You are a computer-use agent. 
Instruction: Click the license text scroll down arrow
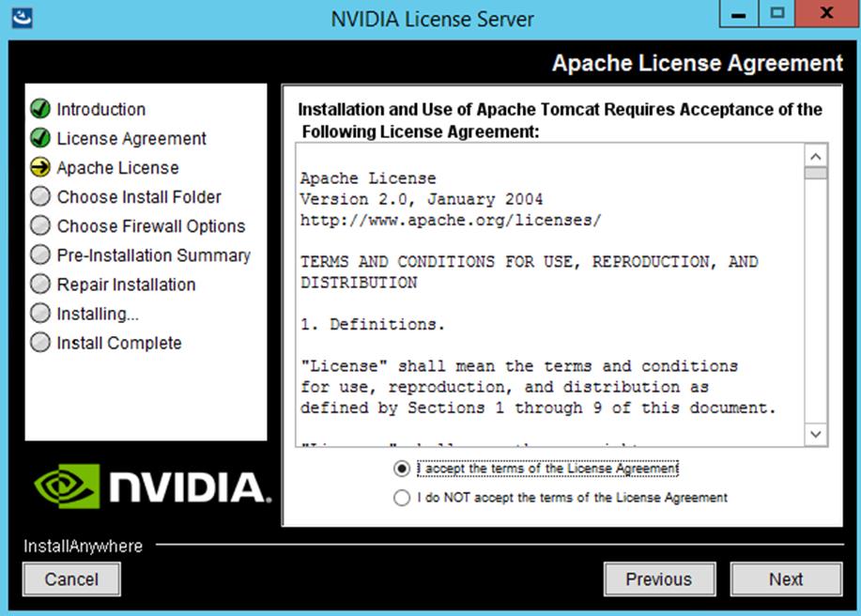click(816, 434)
